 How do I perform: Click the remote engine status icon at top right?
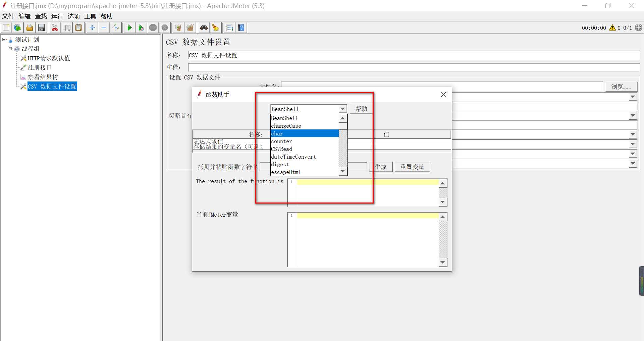click(x=639, y=28)
